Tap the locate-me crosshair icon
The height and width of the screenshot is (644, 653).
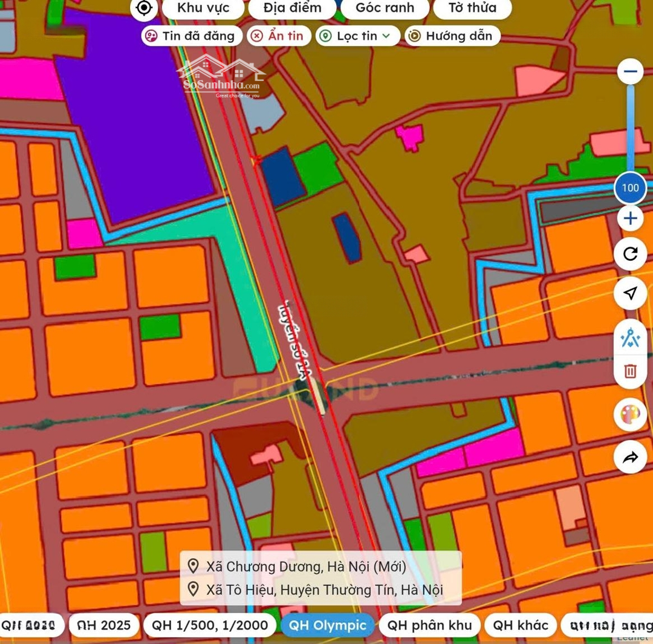click(144, 8)
